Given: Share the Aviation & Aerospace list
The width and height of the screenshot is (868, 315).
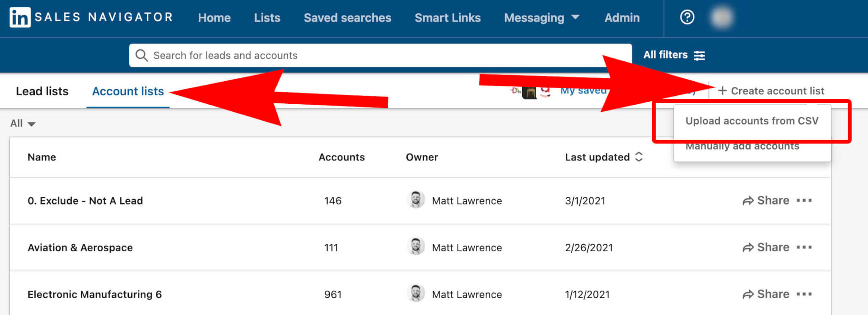Looking at the screenshot, I should (766, 248).
